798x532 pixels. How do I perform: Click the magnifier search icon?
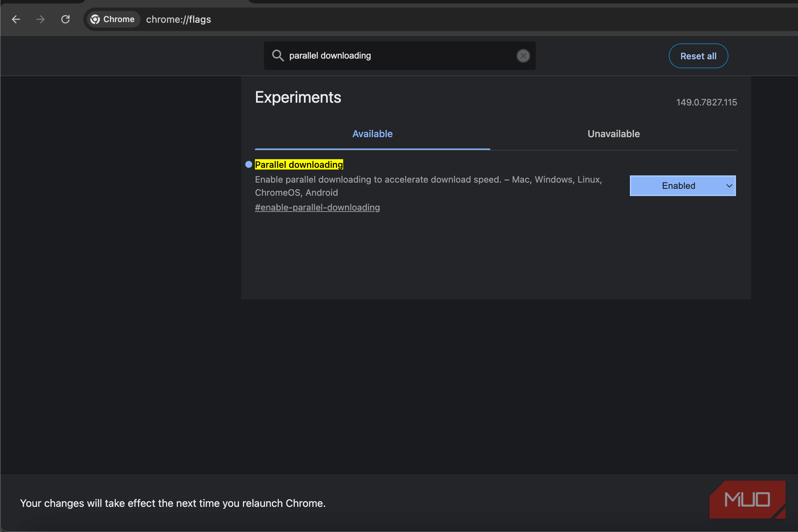coord(278,55)
